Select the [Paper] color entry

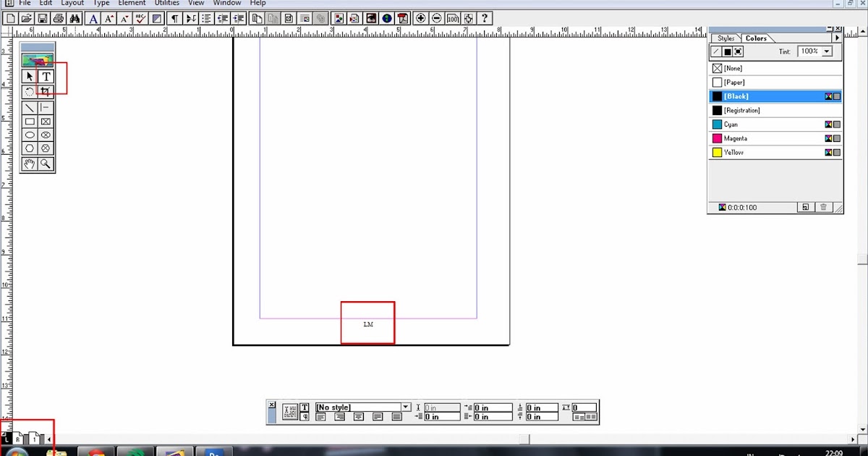pyautogui.click(x=775, y=83)
